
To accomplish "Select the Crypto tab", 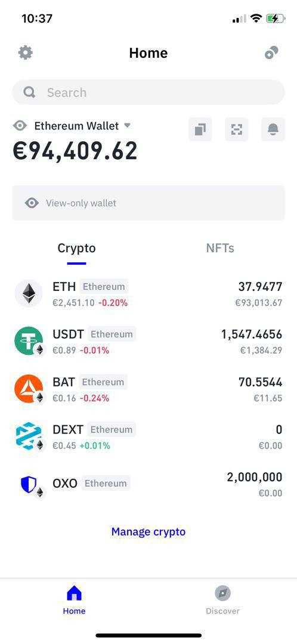I will click(76, 248).
